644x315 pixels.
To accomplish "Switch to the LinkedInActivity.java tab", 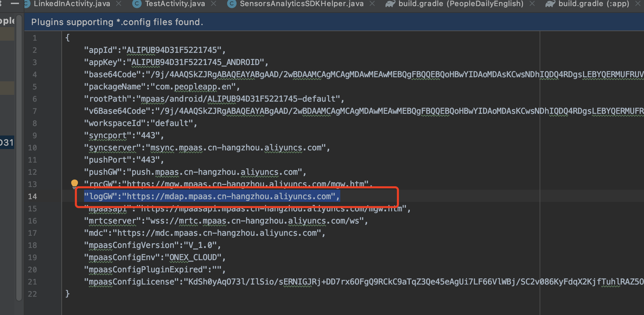I will pos(72,4).
